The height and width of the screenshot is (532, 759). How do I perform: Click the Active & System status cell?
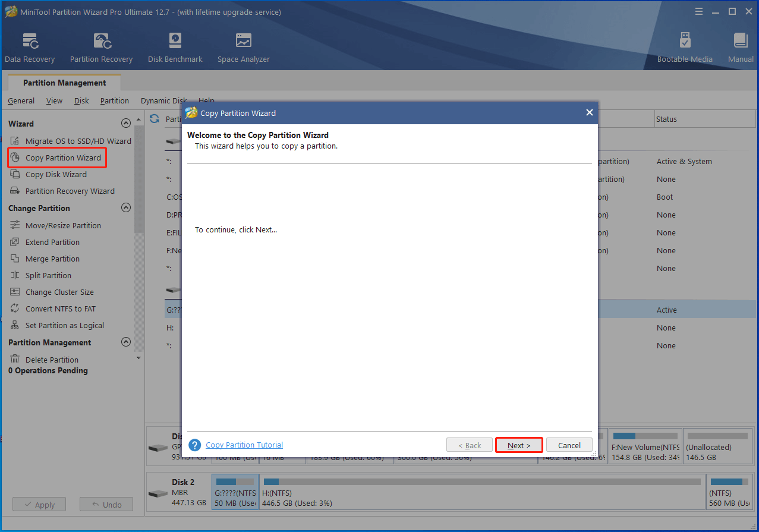tap(684, 161)
